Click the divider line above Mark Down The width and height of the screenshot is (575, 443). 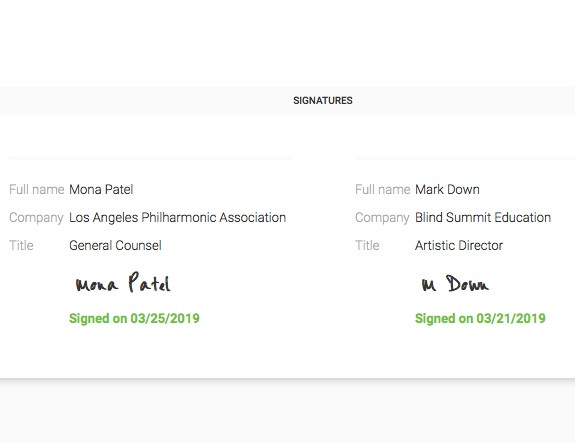pyautogui.click(x=465, y=158)
